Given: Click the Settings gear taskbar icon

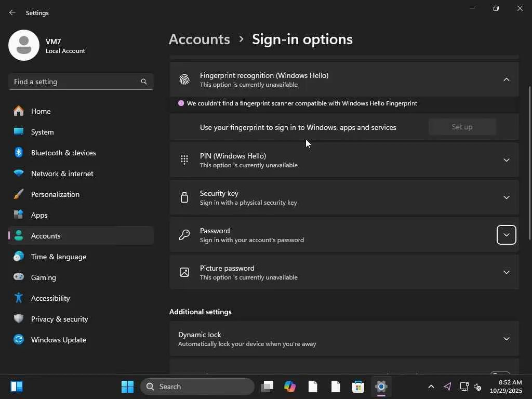Looking at the screenshot, I should pos(381,387).
